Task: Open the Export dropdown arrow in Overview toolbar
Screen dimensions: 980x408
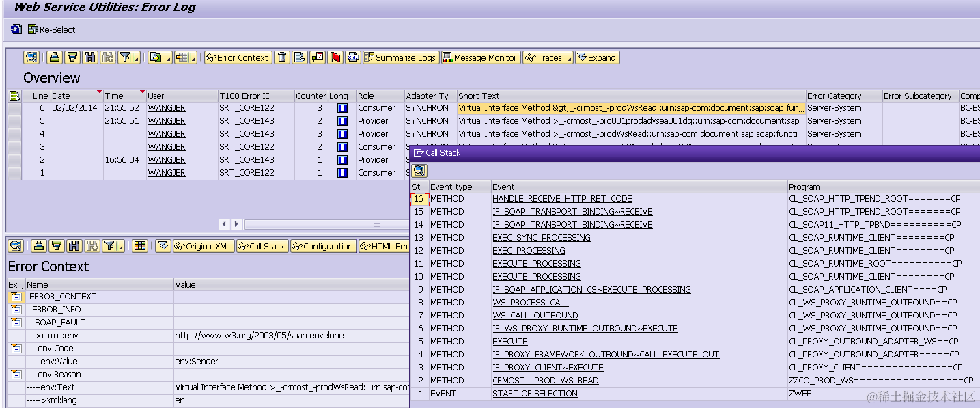Action: (x=169, y=57)
